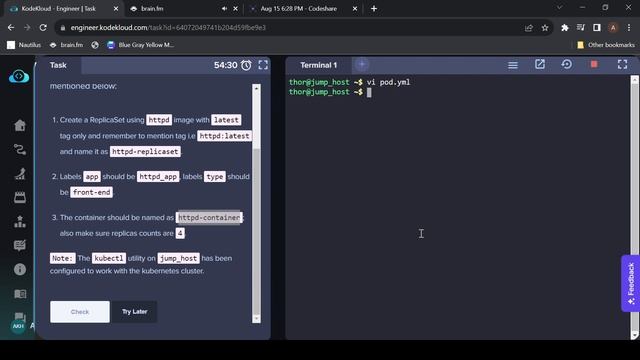Click the vi pod.yml terminal command line
Viewport: 640px width, 360px height.
click(x=349, y=82)
